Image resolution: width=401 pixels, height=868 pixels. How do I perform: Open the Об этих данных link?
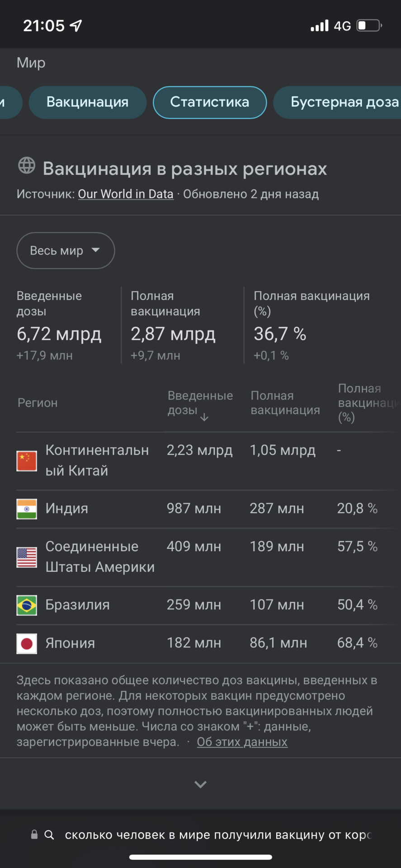click(x=242, y=742)
